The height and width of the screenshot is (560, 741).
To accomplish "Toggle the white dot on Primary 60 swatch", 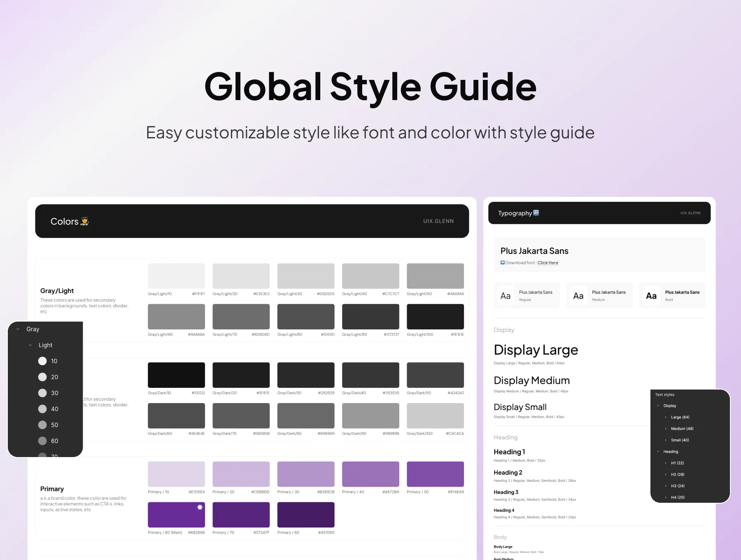I will [200, 507].
